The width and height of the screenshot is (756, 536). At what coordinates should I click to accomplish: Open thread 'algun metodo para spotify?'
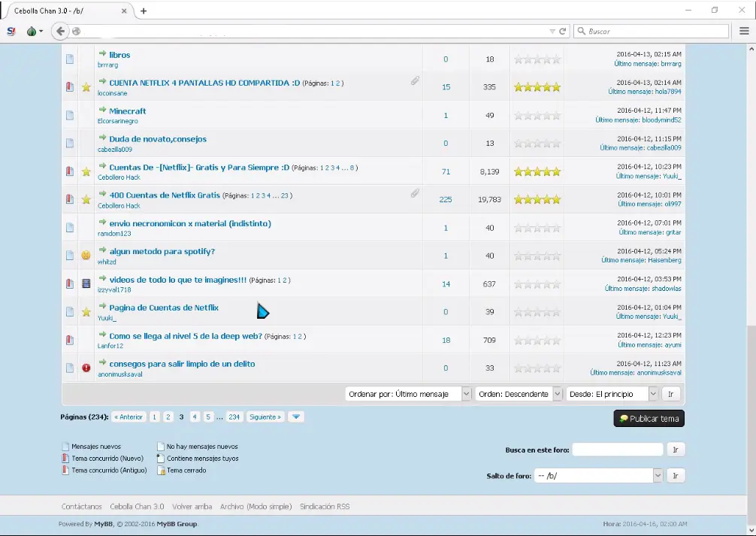click(x=162, y=251)
